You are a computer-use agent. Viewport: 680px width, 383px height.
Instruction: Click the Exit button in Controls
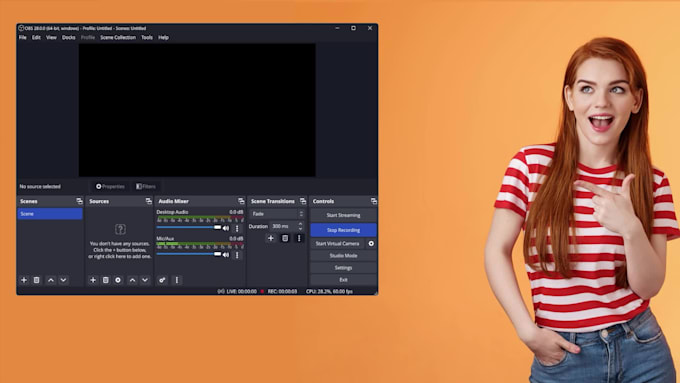[x=343, y=280]
